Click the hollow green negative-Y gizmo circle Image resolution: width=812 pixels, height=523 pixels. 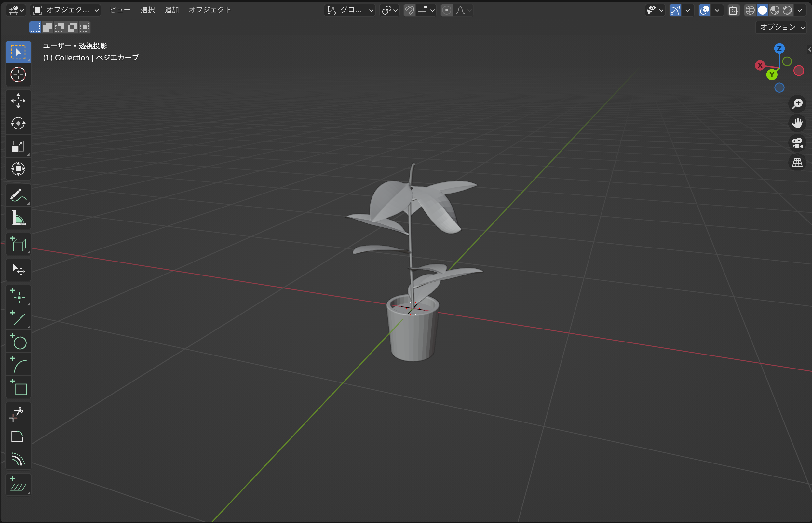pyautogui.click(x=787, y=61)
